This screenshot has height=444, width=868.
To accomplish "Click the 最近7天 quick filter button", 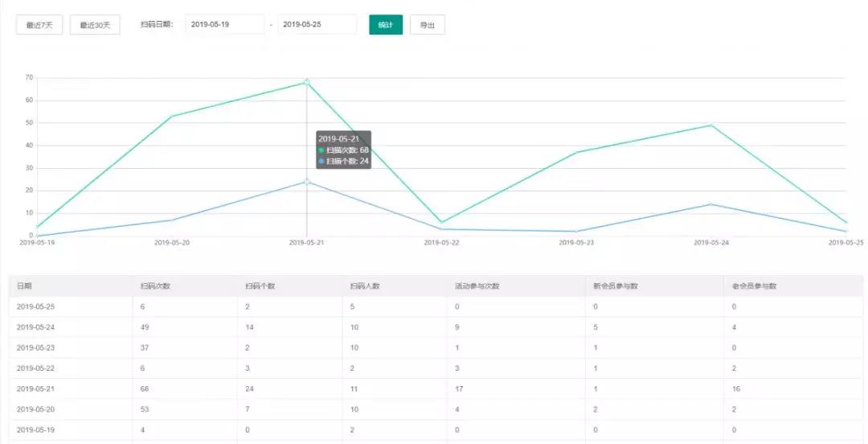I will point(39,25).
